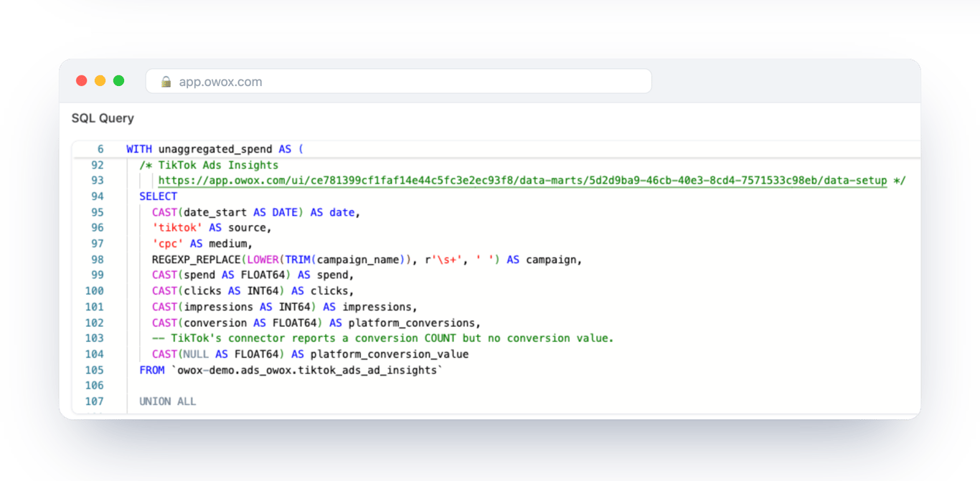Click the '/* TikTok Ads Insights' comment
This screenshot has width=980, height=481.
click(209, 165)
